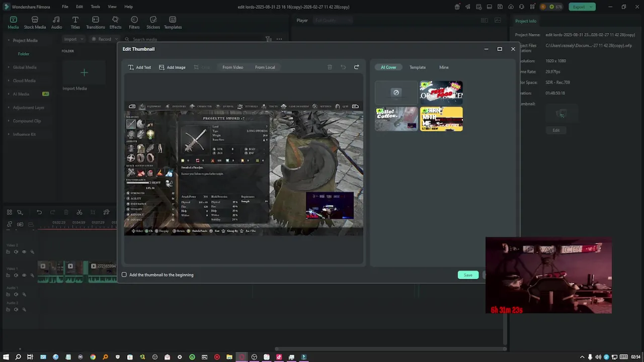Click the gift box icon in title bar
Image resolution: width=644 pixels, height=362 pixels.
(x=457, y=7)
